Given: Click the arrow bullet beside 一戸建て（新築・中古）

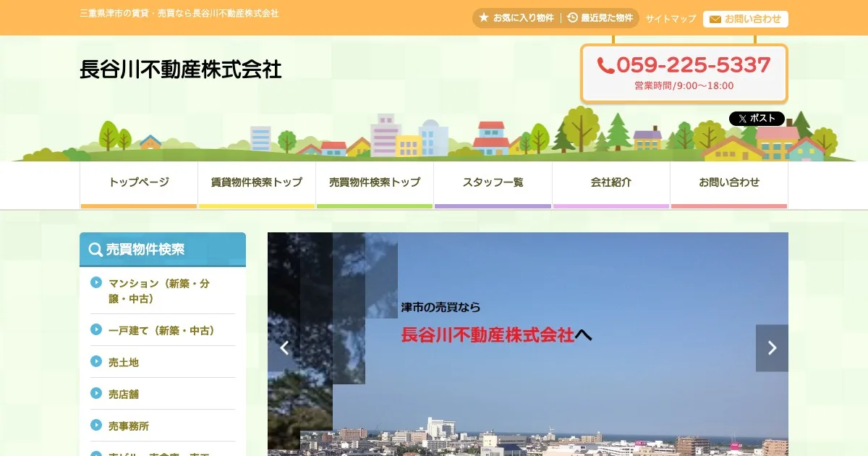Looking at the screenshot, I should [96, 330].
